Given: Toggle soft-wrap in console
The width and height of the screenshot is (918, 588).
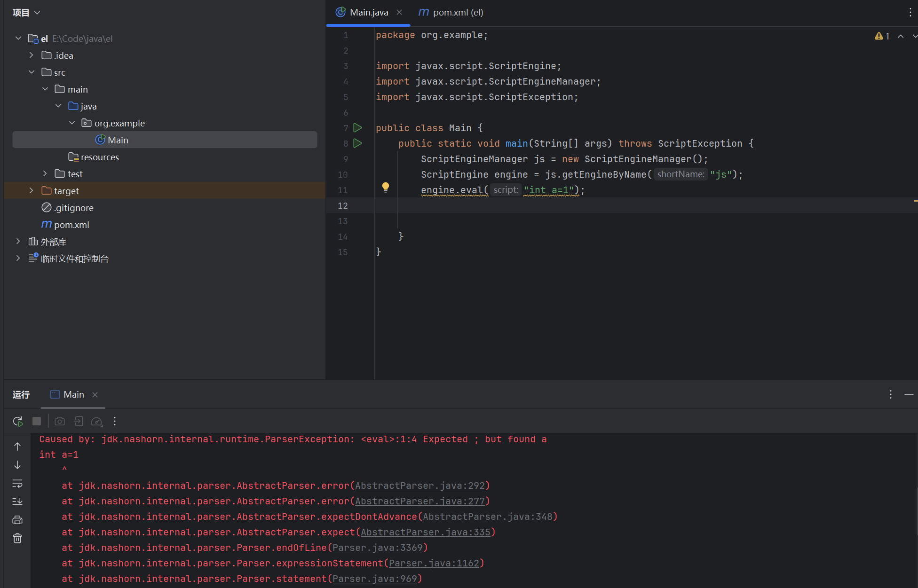Looking at the screenshot, I should [17, 483].
